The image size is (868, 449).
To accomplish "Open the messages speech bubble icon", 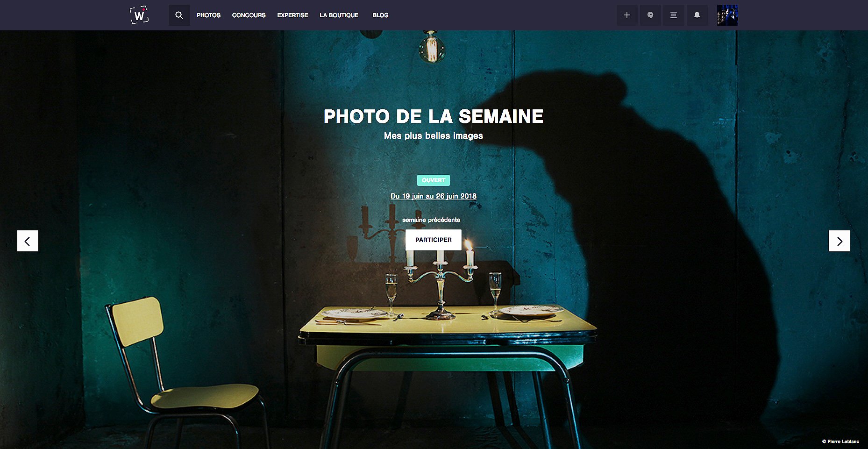I will 650,15.
